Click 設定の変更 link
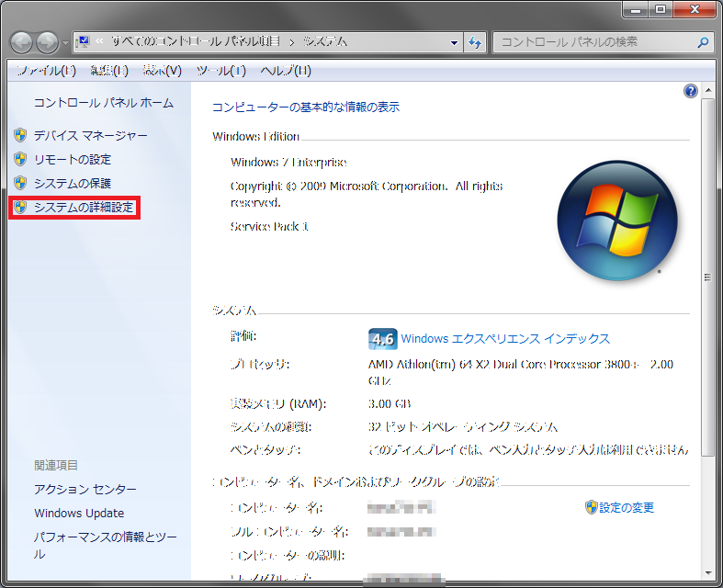Screen dimensions: 723x588 (627, 508)
